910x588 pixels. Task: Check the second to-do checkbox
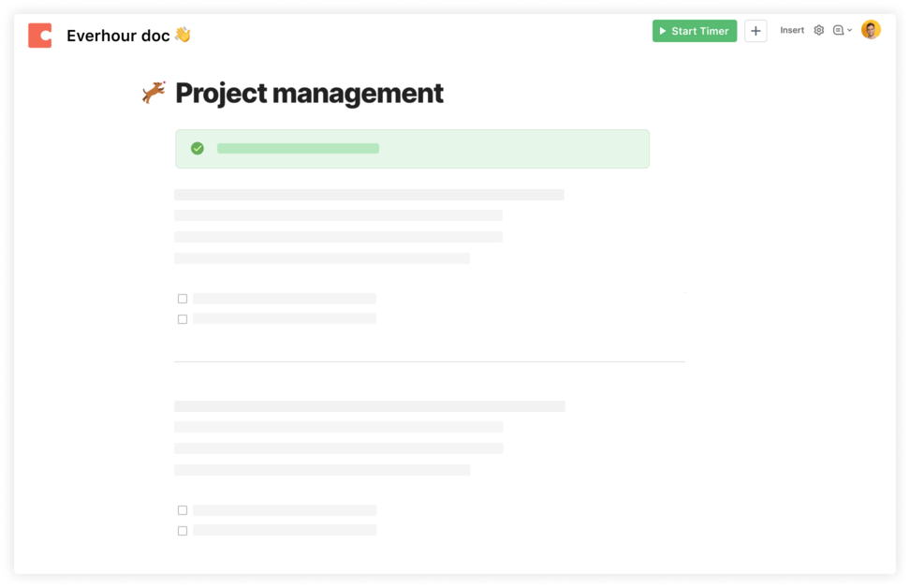click(x=183, y=318)
